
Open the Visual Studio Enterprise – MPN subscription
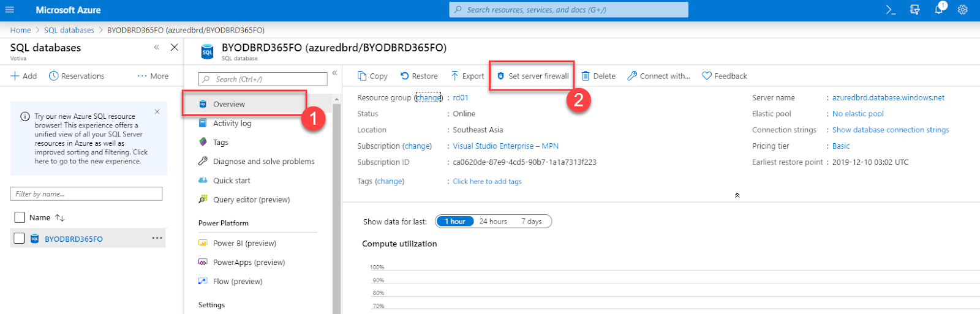(506, 146)
